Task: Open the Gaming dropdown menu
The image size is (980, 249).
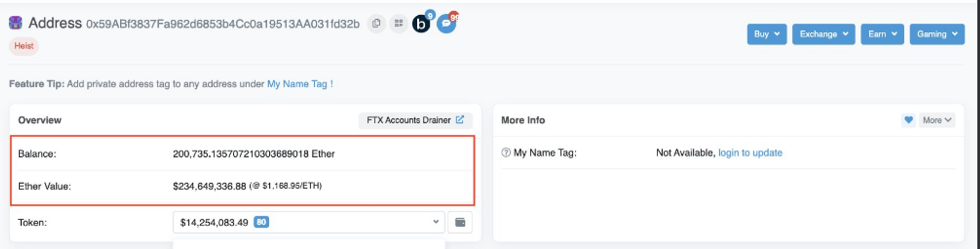Action: coord(937,34)
